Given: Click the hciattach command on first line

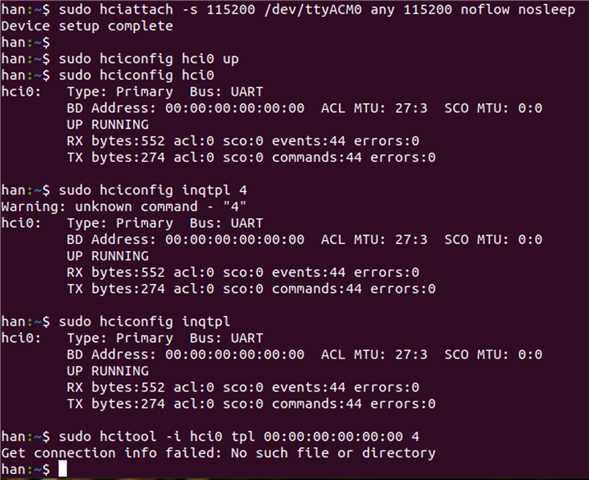Looking at the screenshot, I should (317, 9).
